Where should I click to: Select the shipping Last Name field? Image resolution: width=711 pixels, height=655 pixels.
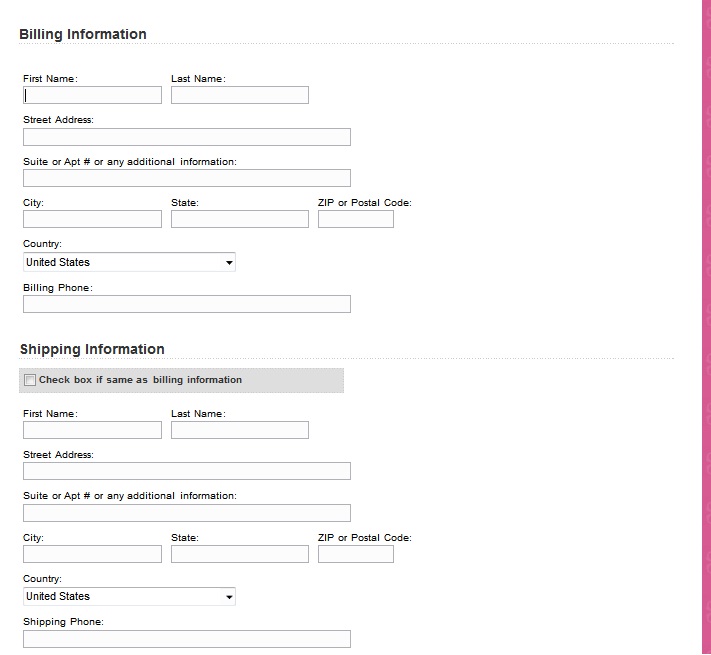(x=240, y=430)
